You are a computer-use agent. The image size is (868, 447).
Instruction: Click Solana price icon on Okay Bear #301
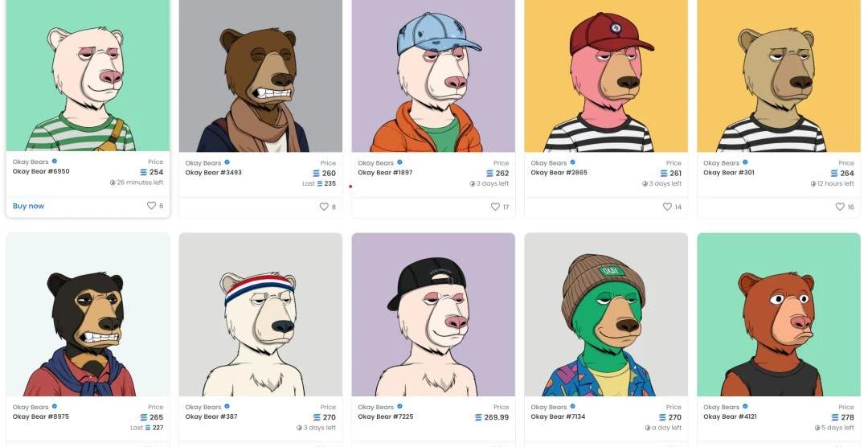coord(836,174)
